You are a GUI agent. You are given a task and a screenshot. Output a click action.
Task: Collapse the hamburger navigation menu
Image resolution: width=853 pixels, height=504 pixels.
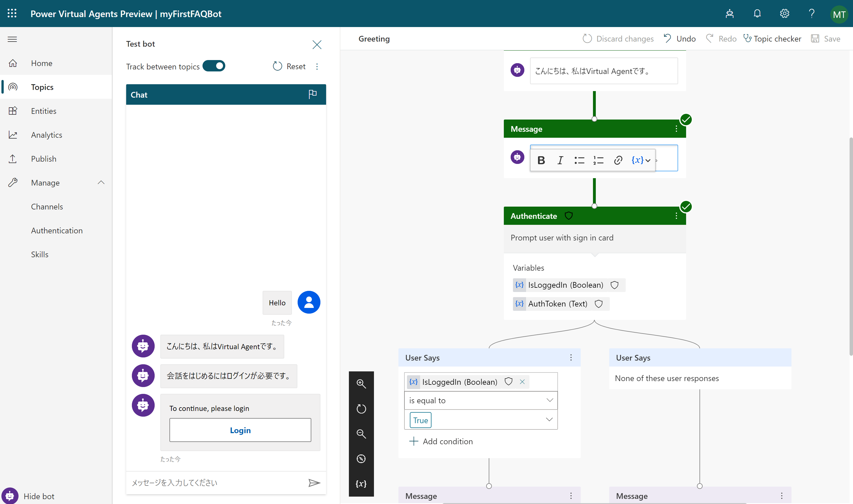12,39
